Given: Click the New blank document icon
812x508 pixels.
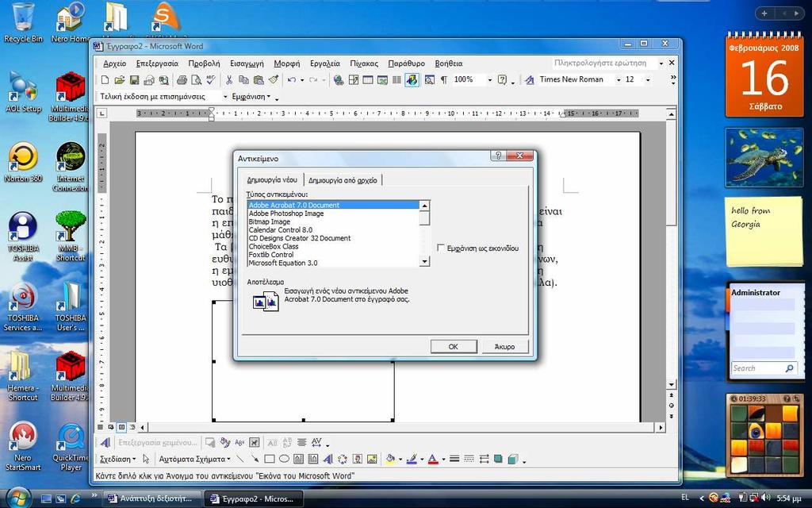Looking at the screenshot, I should pos(105,80).
